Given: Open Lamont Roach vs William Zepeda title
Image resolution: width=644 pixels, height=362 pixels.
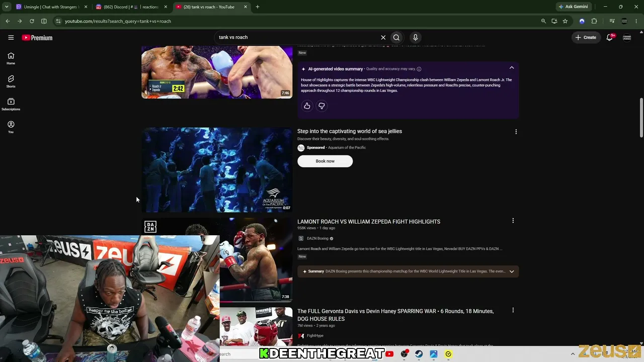Looking at the screenshot, I should point(369,222).
